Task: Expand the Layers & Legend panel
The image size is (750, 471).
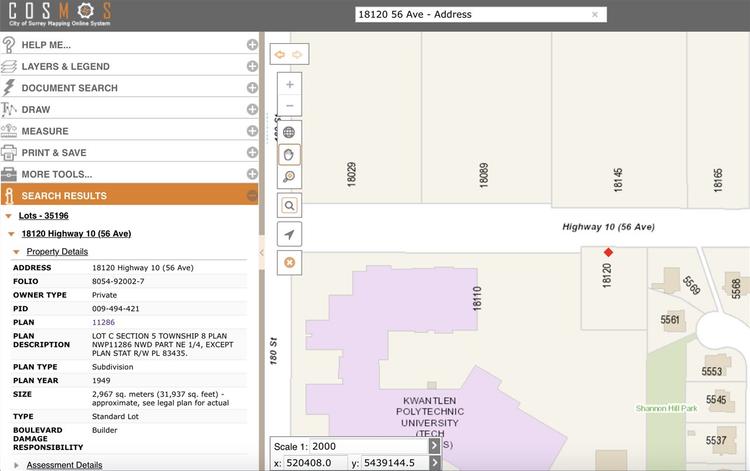Action: (x=252, y=66)
